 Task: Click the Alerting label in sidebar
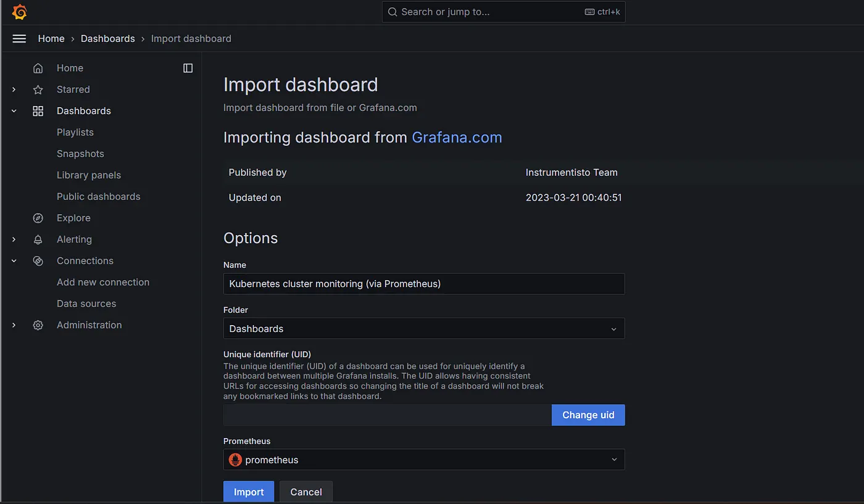(x=74, y=239)
